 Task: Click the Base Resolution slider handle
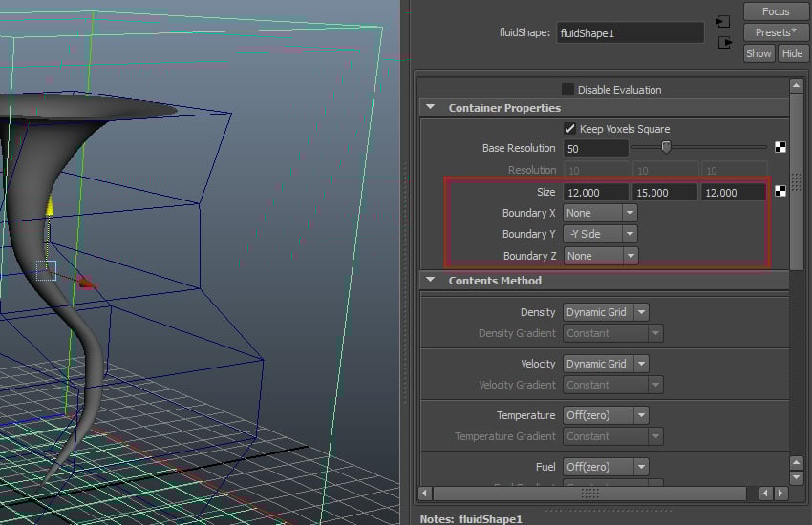click(x=666, y=147)
